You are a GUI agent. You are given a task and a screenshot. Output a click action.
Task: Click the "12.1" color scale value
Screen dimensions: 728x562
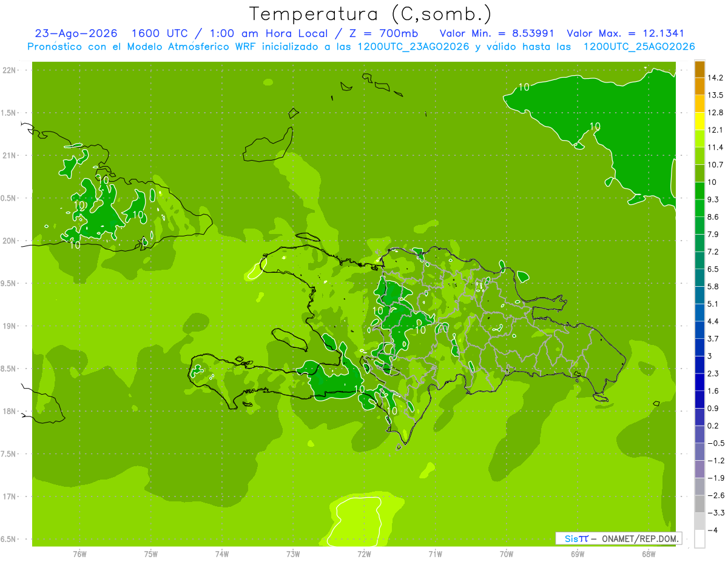[715, 130]
